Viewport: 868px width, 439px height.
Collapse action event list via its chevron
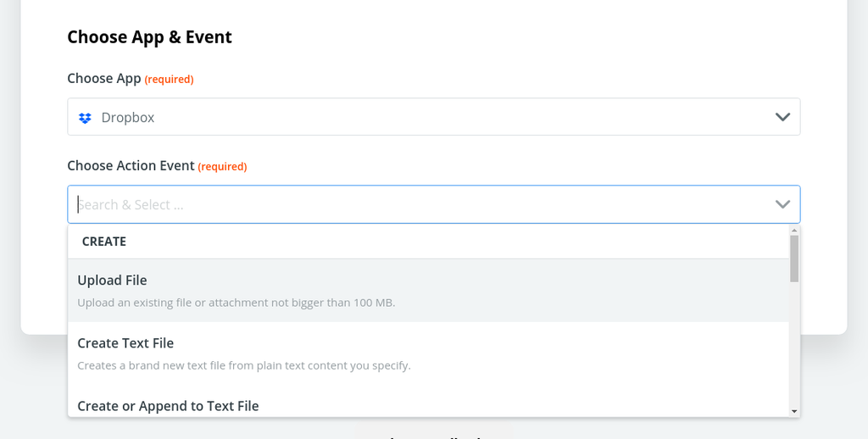782,204
